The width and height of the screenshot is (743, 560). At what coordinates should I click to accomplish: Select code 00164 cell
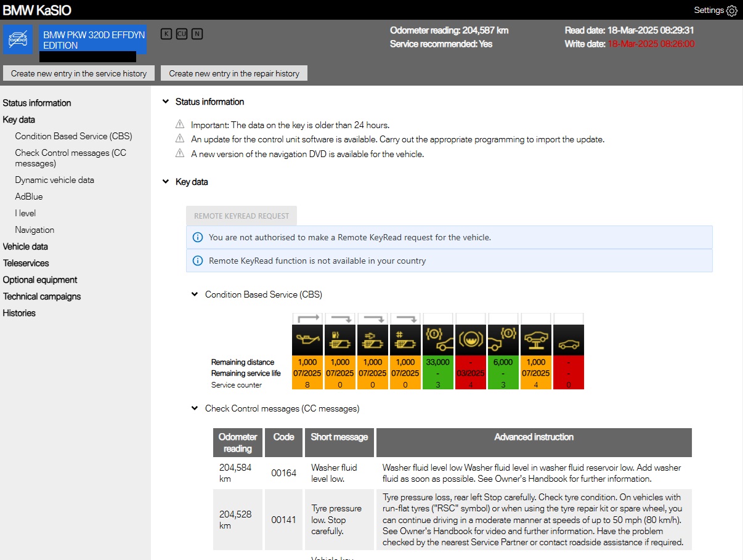coord(284,473)
